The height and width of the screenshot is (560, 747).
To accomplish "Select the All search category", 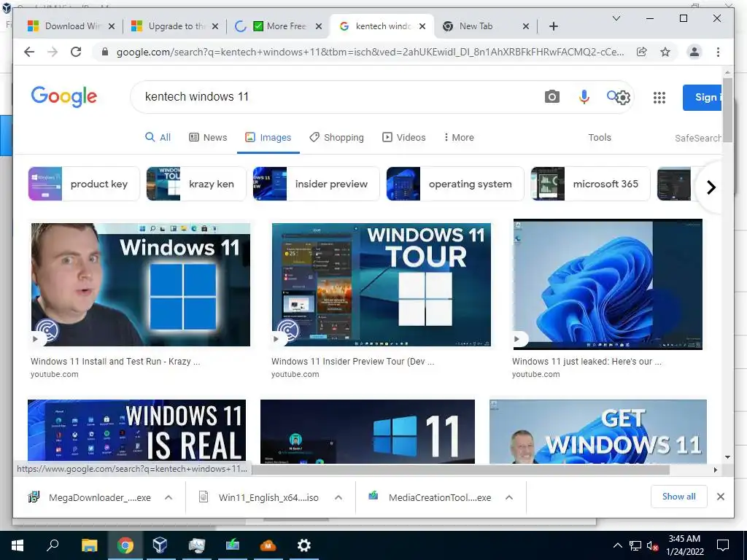I will 158,138.
